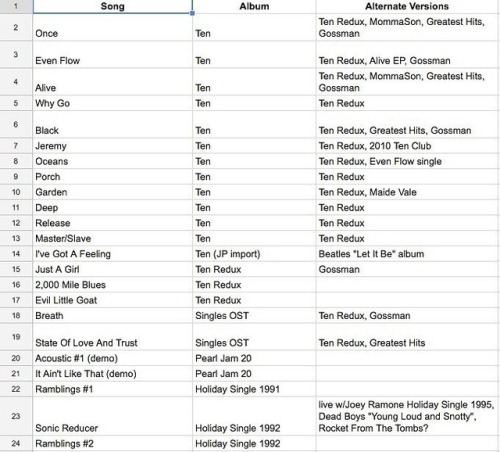Select the Ten Redux, Maide Vale cell
This screenshot has width=500, height=452.
click(407, 192)
